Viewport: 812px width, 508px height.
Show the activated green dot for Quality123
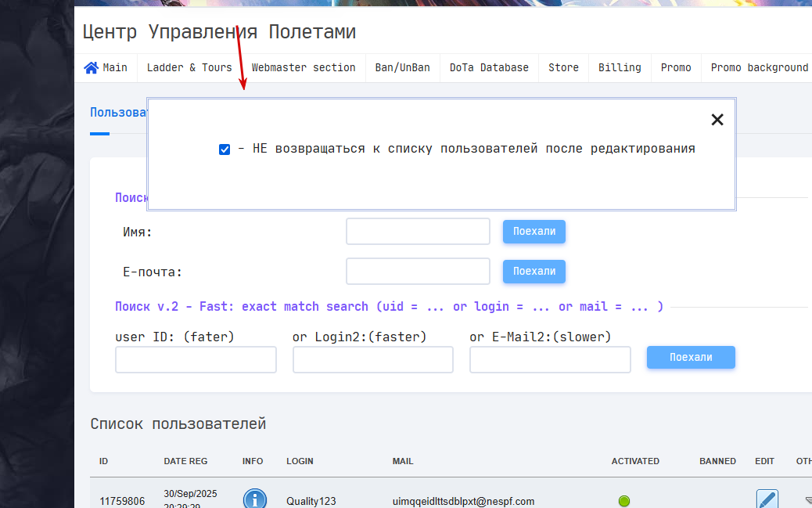pyautogui.click(x=624, y=501)
